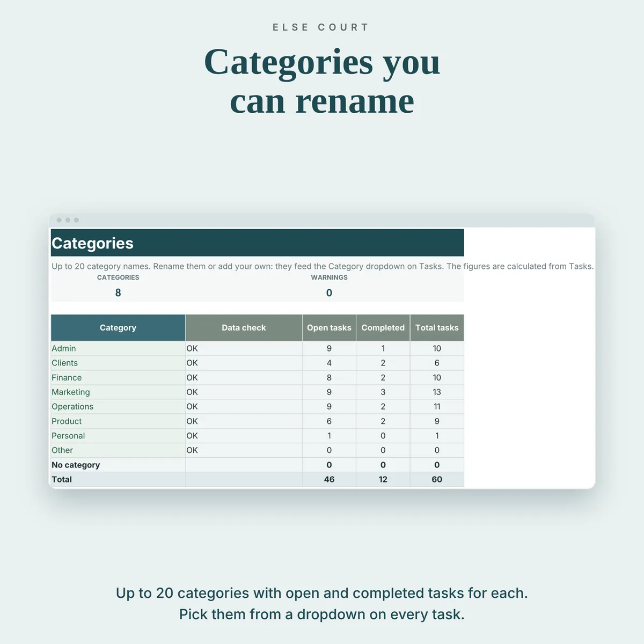This screenshot has height=644, width=644.
Task: Click the CATEGORIES summary label
Action: click(118, 277)
